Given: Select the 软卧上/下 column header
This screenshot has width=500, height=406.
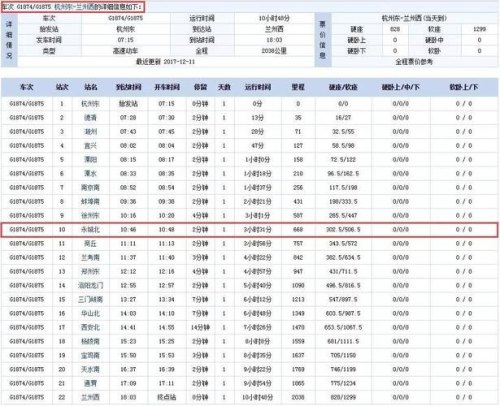Looking at the screenshot, I should coord(464,87).
